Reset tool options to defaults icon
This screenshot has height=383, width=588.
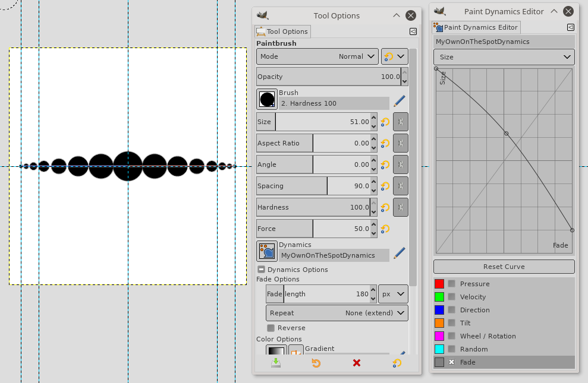coord(397,363)
